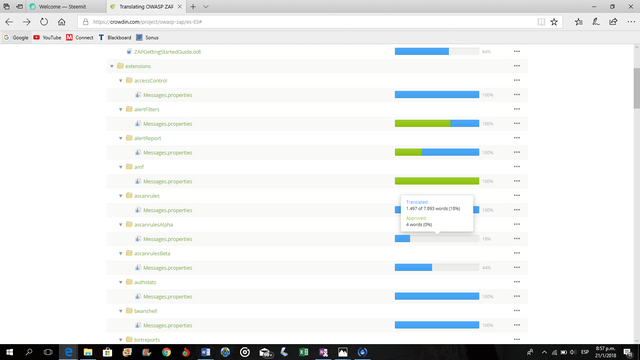Share this page from the toolbar
The image size is (640, 360).
click(613, 22)
